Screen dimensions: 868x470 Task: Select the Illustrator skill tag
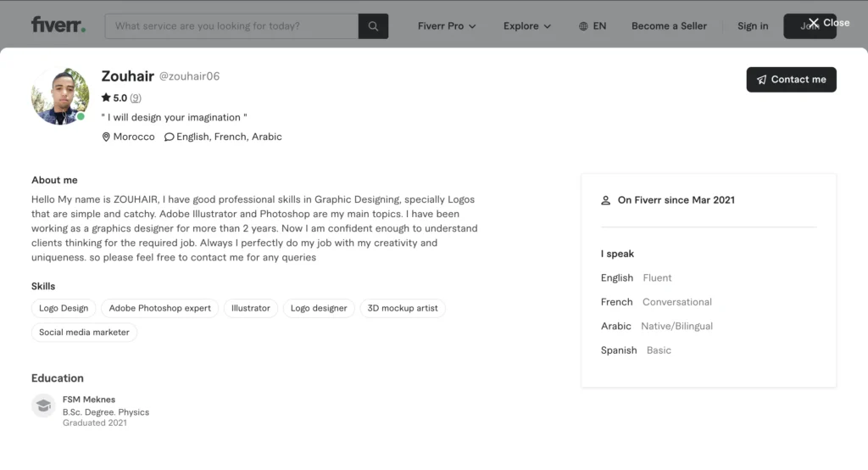tap(251, 308)
